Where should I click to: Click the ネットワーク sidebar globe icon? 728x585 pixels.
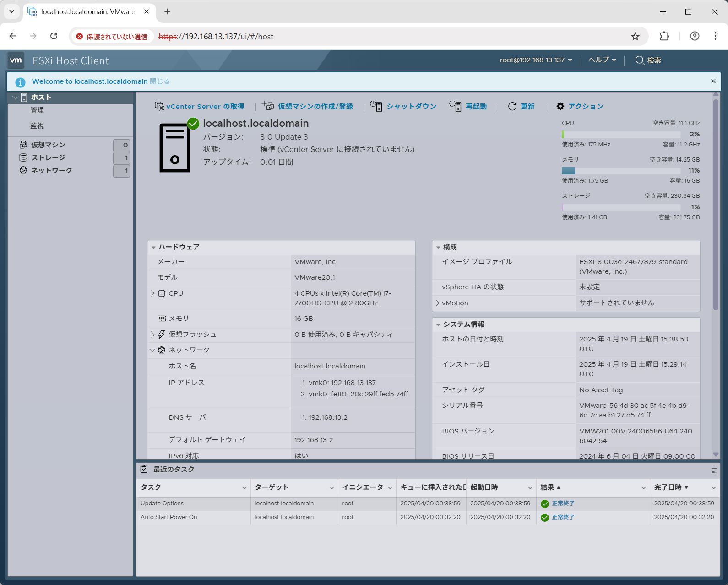point(23,170)
